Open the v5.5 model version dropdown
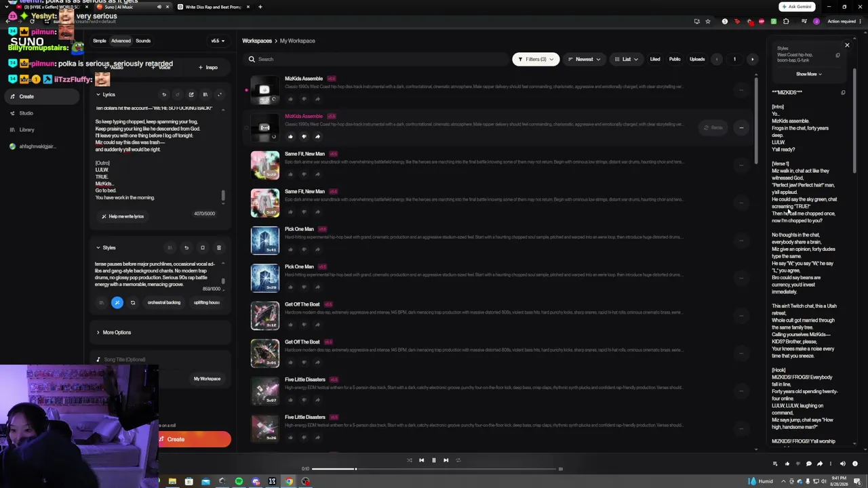This screenshot has width=868, height=488. tap(216, 41)
